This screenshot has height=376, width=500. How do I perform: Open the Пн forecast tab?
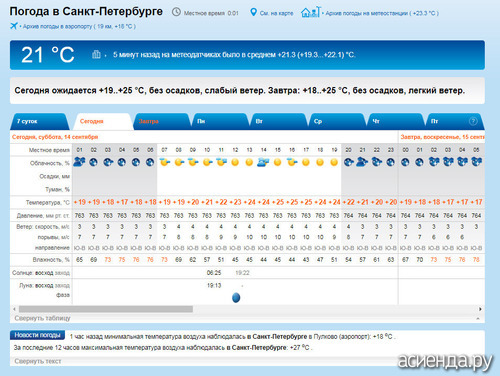(220, 121)
